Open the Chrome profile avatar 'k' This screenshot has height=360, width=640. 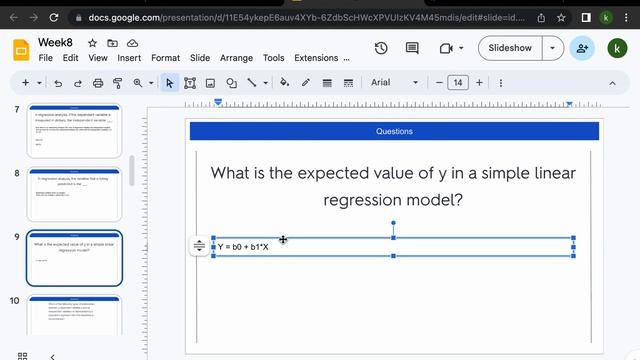606,18
